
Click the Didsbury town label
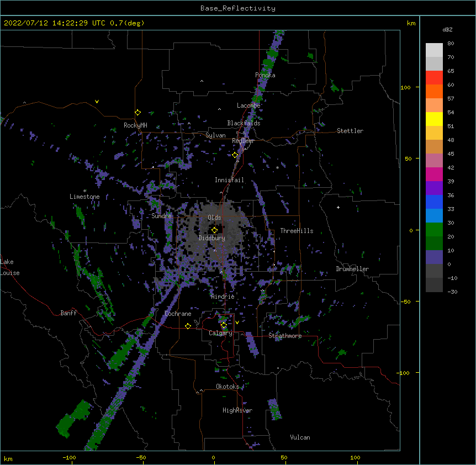(x=212, y=238)
